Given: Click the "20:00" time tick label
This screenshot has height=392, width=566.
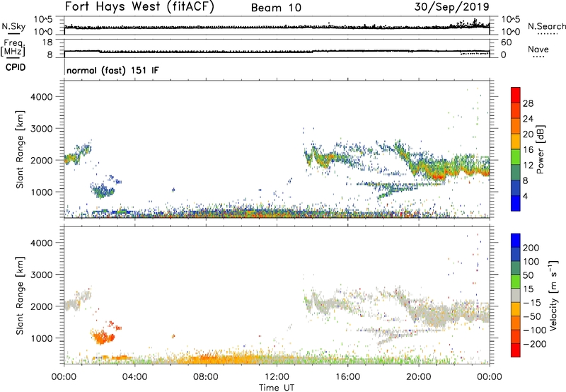Looking at the screenshot, I should coord(418,377).
